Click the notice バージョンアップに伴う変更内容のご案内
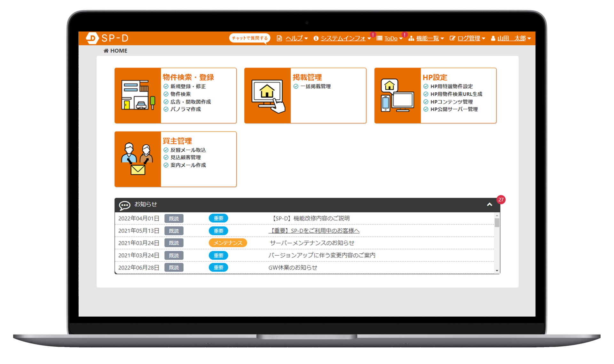Image resolution: width=614 pixels, height=364 pixels. click(322, 255)
